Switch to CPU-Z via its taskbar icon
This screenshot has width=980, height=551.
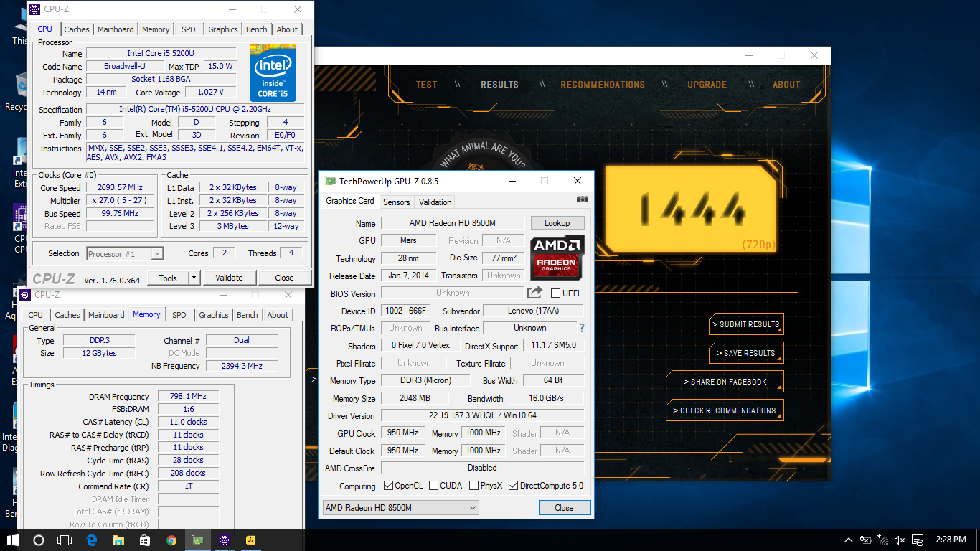[225, 540]
